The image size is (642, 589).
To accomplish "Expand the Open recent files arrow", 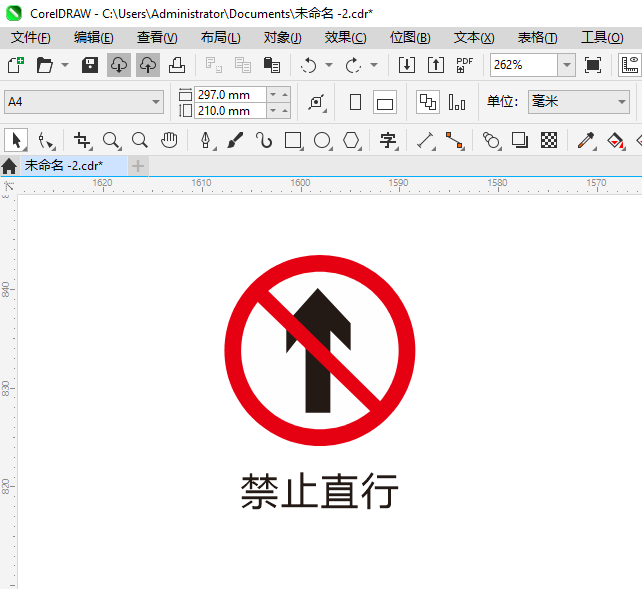I will click(x=65, y=65).
